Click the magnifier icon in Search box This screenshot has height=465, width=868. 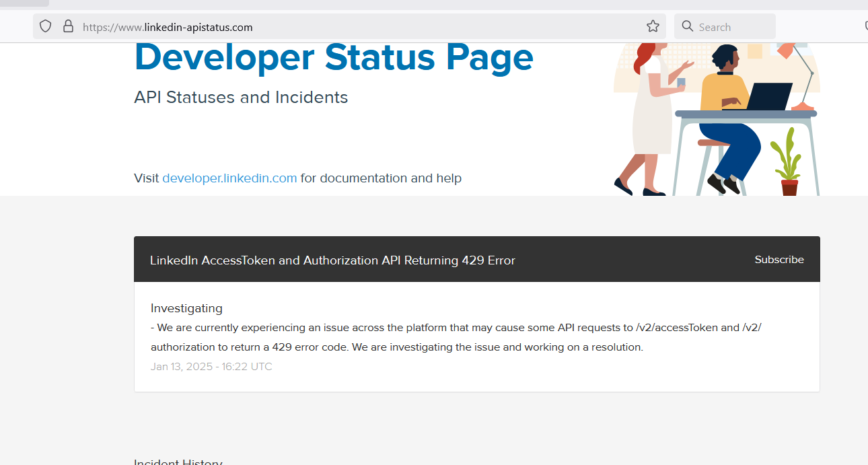click(x=687, y=26)
